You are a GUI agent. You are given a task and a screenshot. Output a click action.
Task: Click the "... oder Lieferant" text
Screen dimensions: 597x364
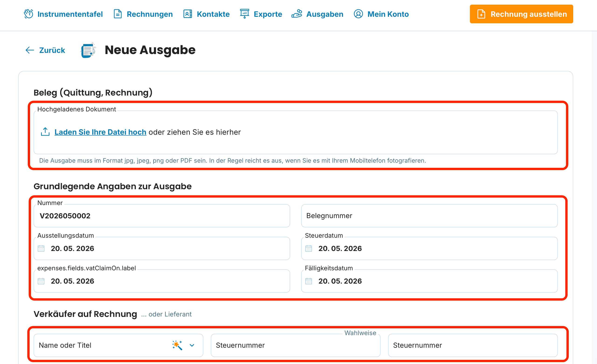[166, 314]
